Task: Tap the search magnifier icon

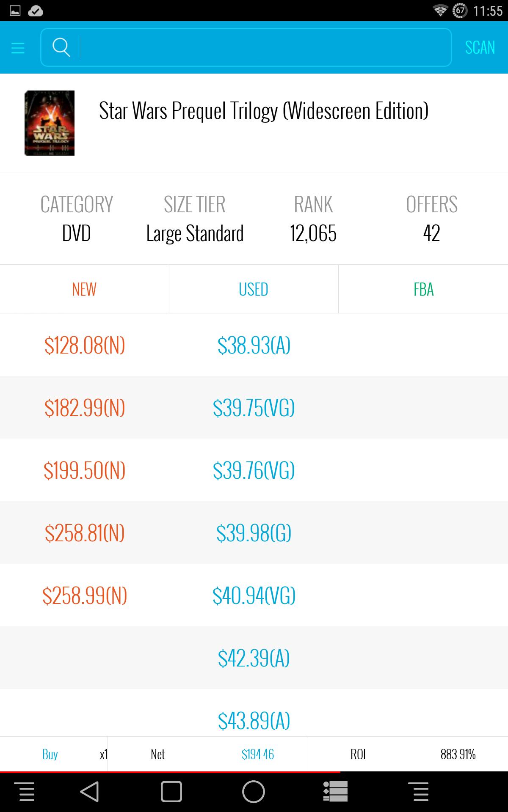Action: point(61,47)
